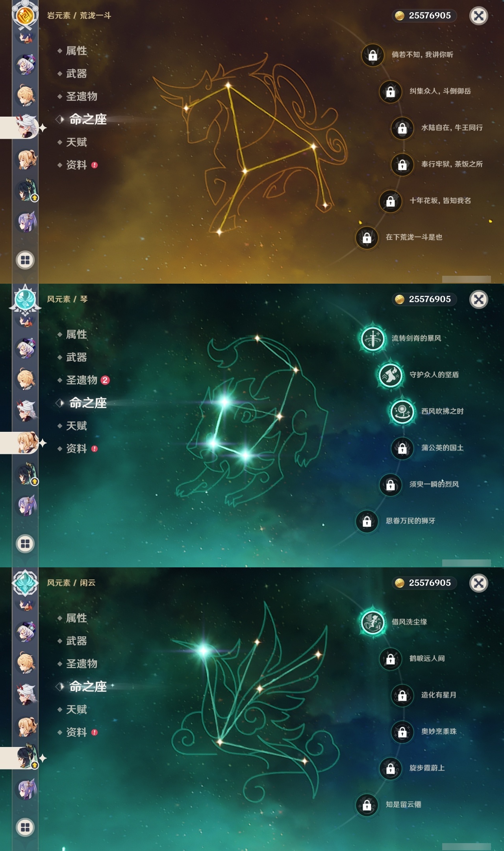The image size is (504, 851).
Task: Click the Geo element emblem beside 岩元素 / 荒泷一斗
Action: click(25, 15)
